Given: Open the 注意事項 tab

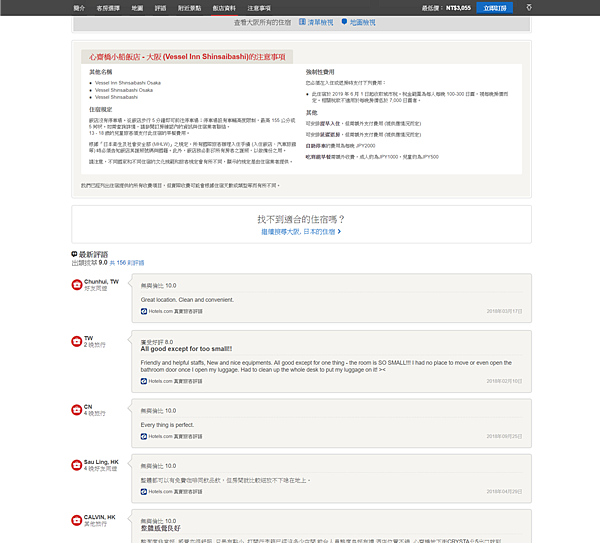Looking at the screenshot, I should (259, 8).
